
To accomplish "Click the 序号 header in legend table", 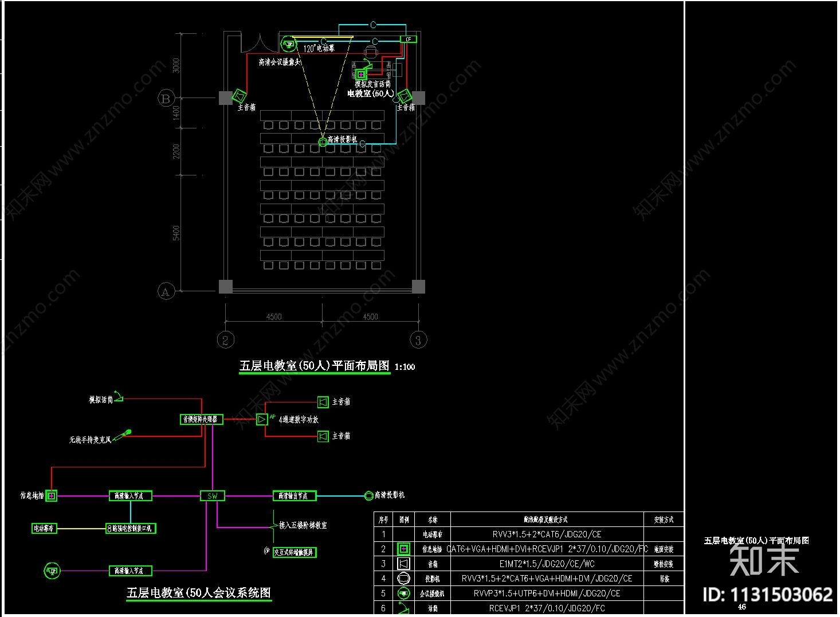I will (x=383, y=520).
